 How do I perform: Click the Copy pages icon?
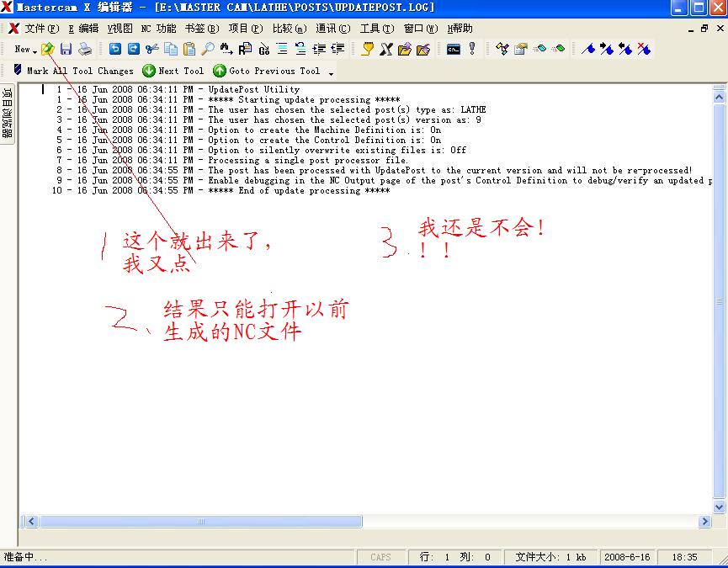tap(171, 49)
